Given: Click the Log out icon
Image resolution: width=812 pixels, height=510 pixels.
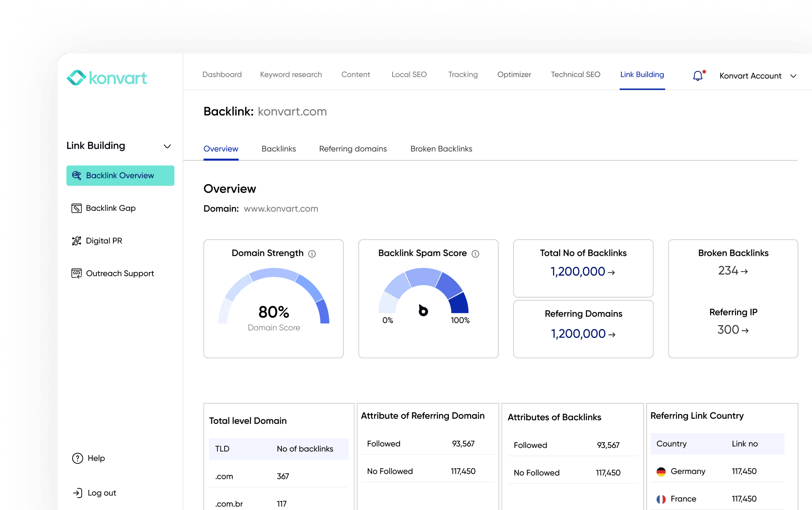Looking at the screenshot, I should pos(77,493).
